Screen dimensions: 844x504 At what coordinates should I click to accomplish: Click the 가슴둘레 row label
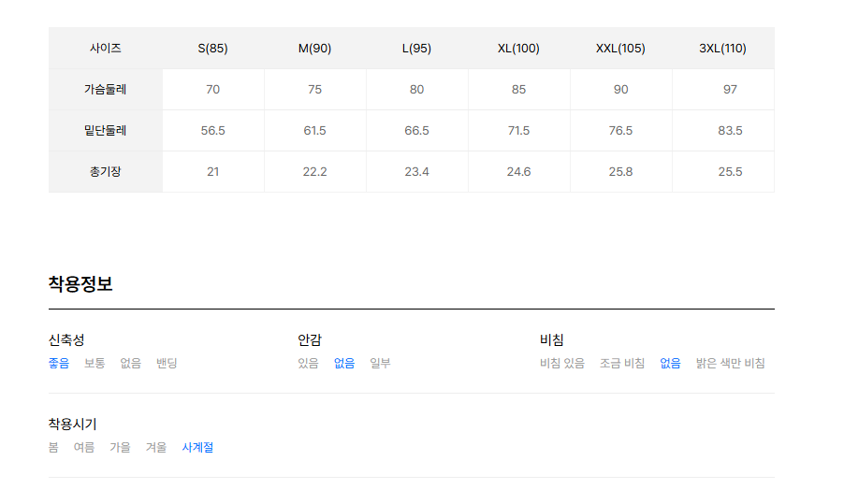tap(106, 89)
